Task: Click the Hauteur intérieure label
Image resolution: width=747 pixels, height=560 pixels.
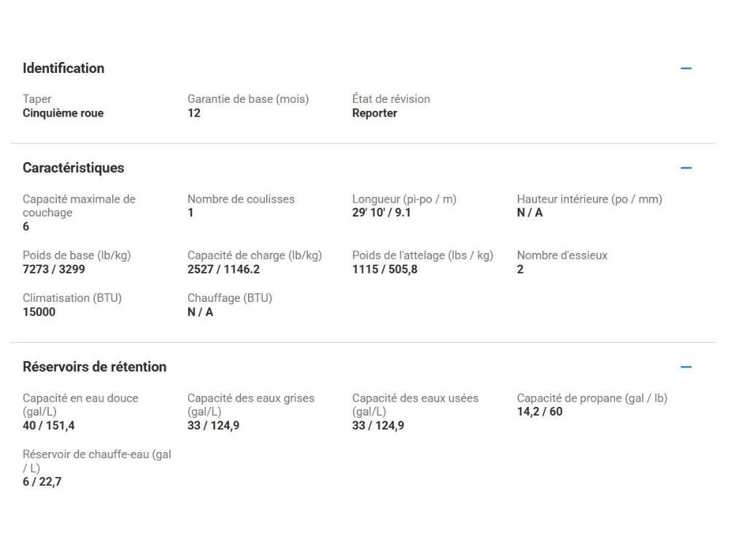Action: (589, 199)
